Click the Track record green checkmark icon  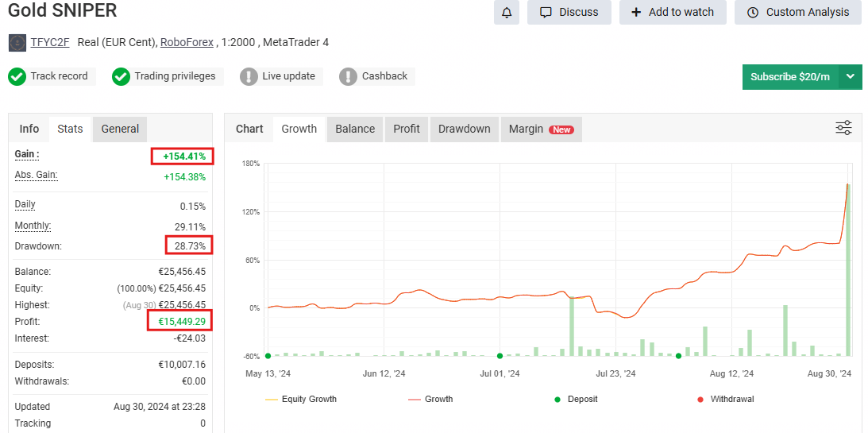(17, 77)
